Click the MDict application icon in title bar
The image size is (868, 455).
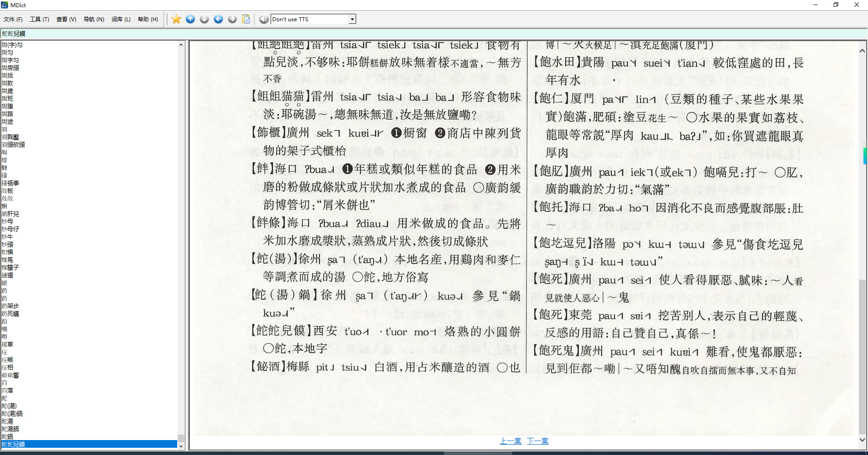(x=5, y=5)
